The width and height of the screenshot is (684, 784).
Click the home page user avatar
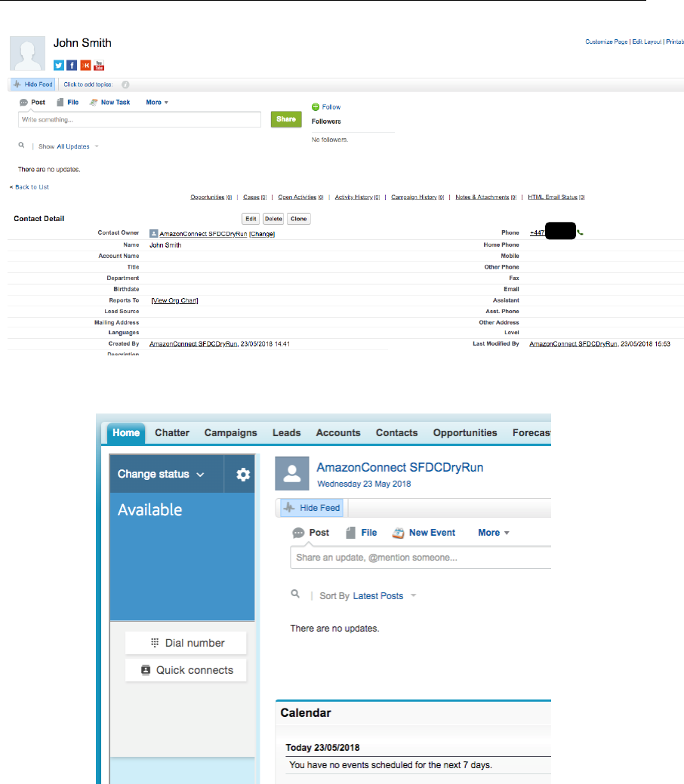292,473
